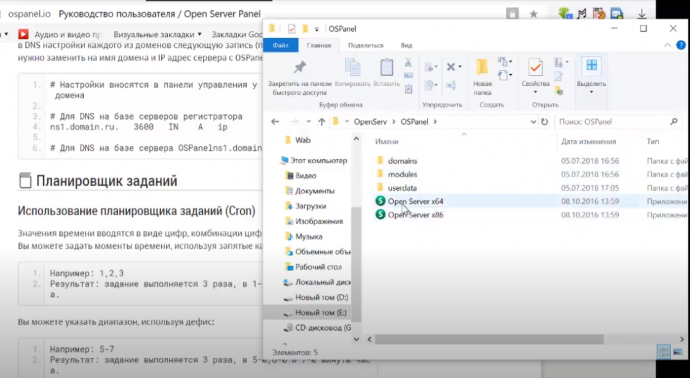Open the Выделить dropdown arrow
Image resolution: width=690 pixels, height=378 pixels.
(x=591, y=92)
